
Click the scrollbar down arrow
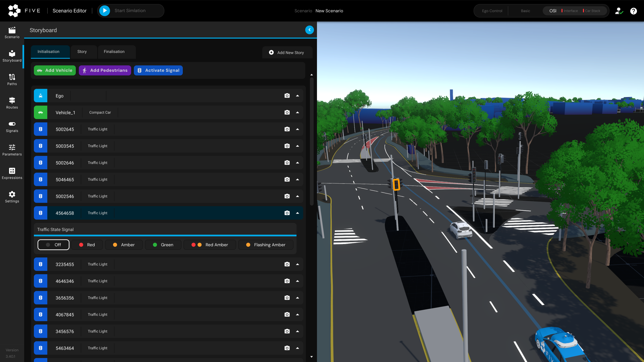coord(312,357)
